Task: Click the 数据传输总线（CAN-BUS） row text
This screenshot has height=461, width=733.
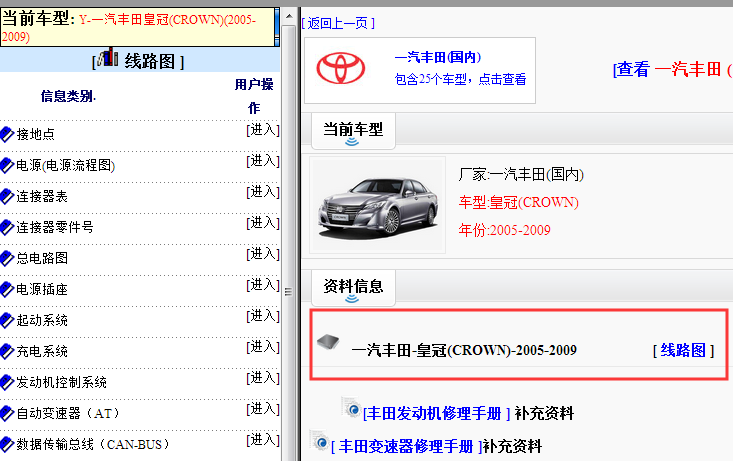Action: tap(93, 444)
